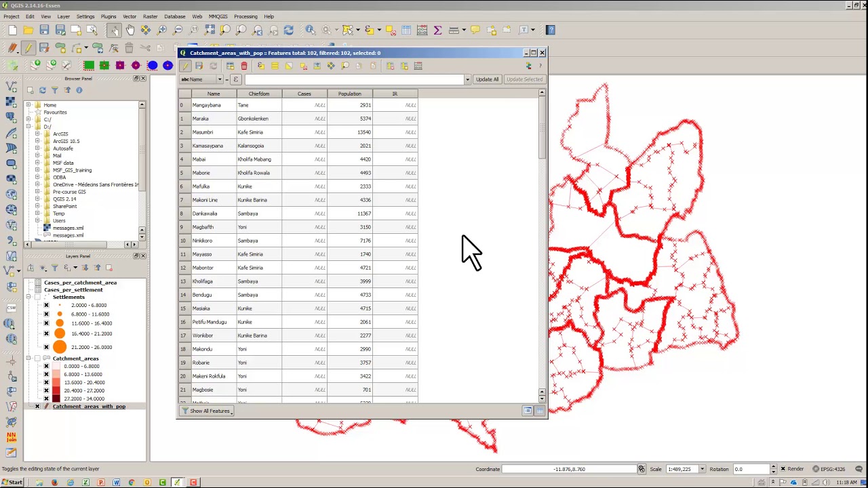Select the green rectangle shape tool
The height and width of the screenshot is (488, 868).
pyautogui.click(x=89, y=66)
